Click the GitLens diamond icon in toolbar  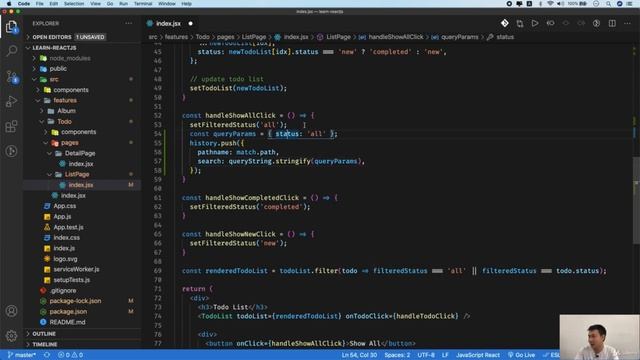pyautogui.click(x=504, y=24)
